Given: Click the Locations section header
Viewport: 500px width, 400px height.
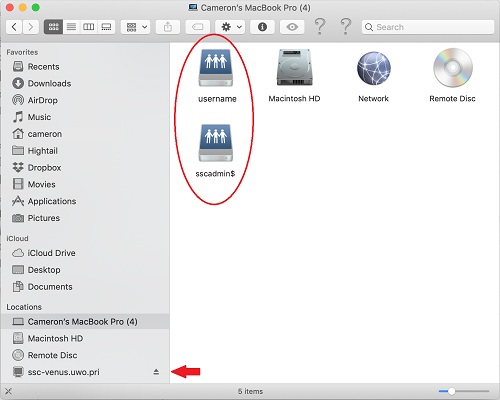Looking at the screenshot, I should [24, 307].
